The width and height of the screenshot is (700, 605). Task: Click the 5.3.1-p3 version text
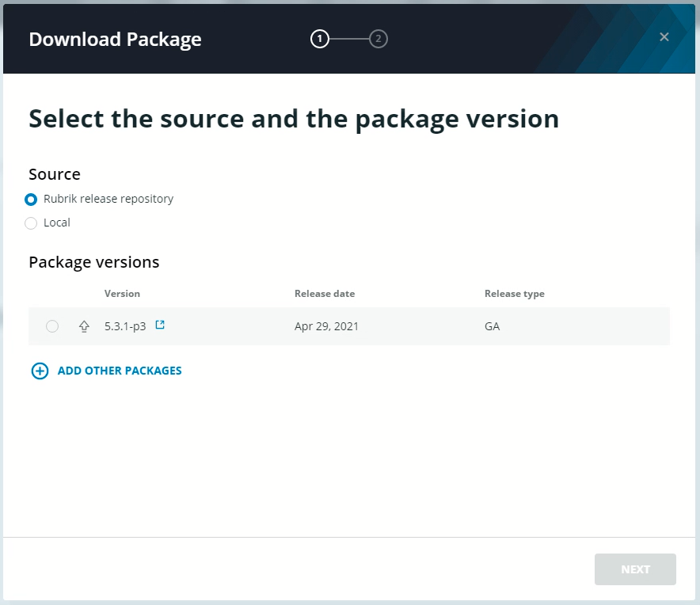(125, 326)
